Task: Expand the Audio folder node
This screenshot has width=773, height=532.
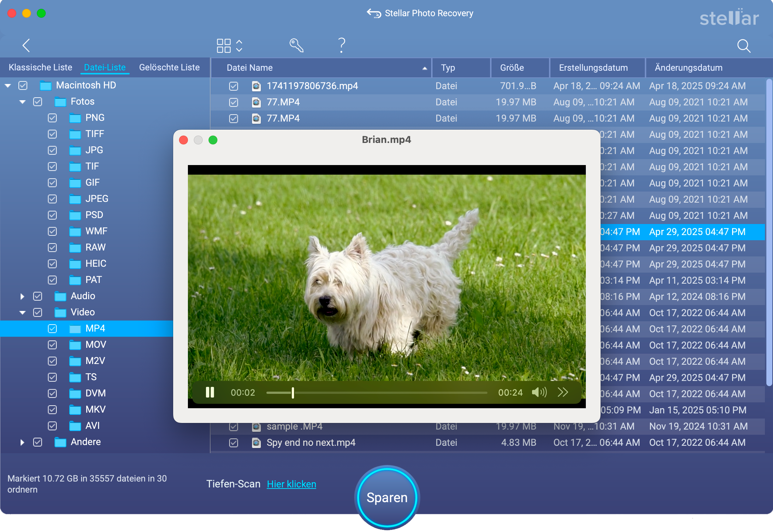Action: tap(22, 296)
